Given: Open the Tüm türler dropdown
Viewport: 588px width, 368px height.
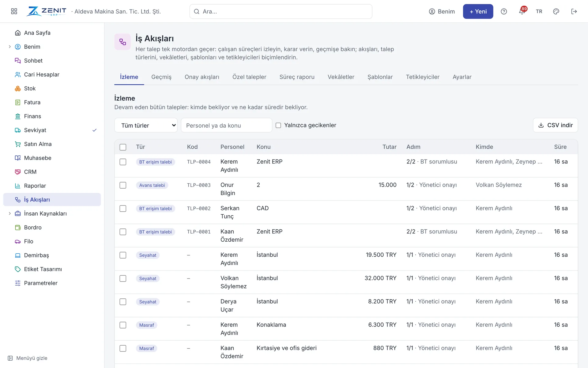Looking at the screenshot, I should [x=146, y=125].
